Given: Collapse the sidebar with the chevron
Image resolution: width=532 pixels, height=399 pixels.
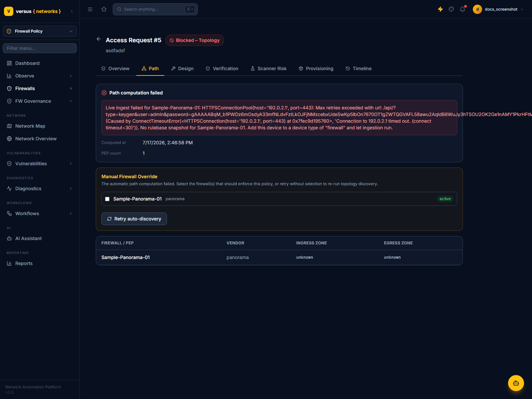Looking at the screenshot, I should (x=72, y=11).
